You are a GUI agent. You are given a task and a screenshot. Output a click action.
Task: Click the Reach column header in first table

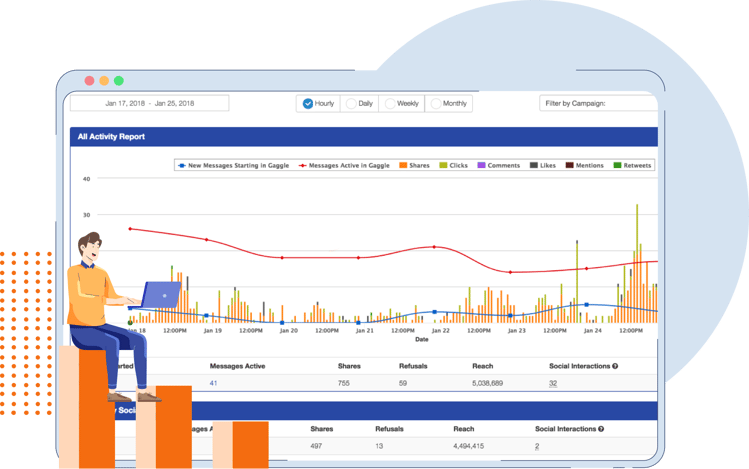coord(482,366)
